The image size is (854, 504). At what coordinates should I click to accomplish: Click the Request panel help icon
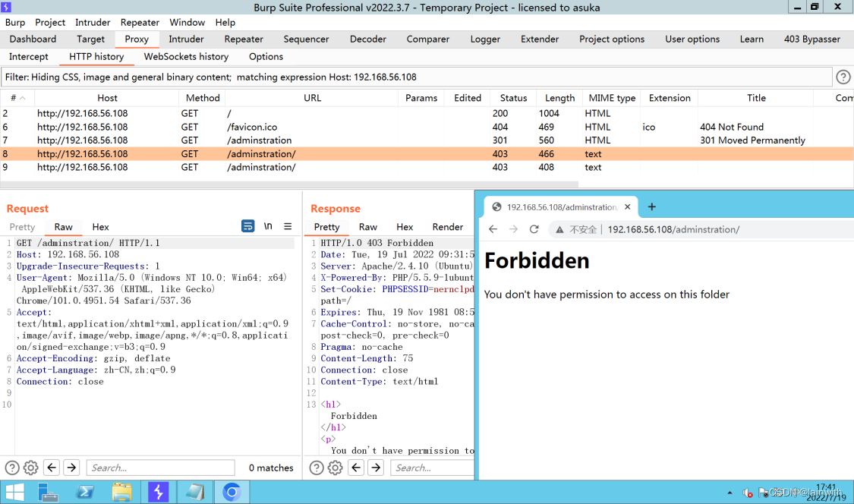click(12, 468)
